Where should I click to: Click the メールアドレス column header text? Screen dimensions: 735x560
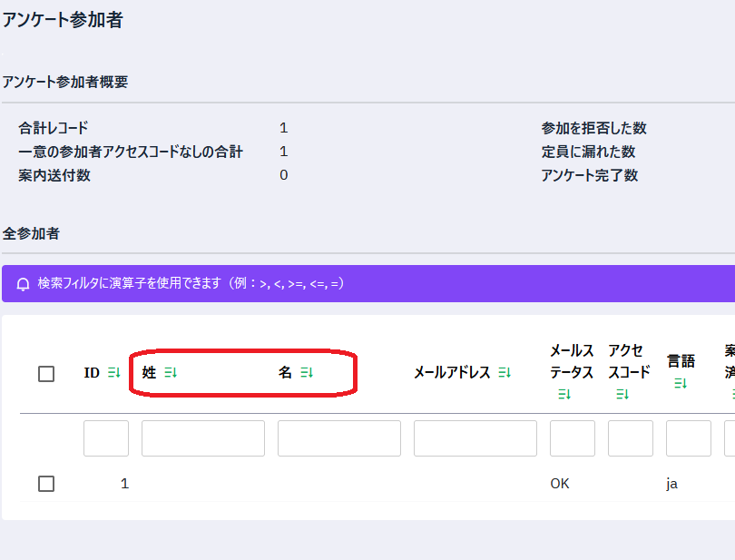coord(452,373)
